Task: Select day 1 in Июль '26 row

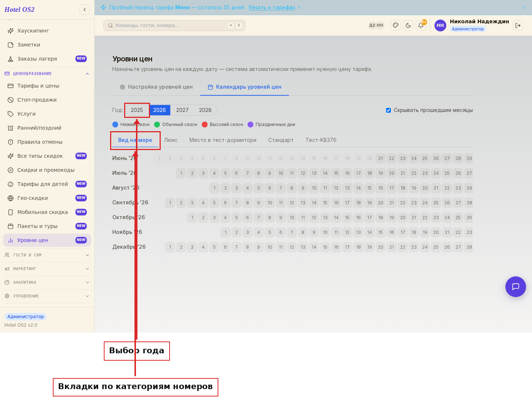Action: (x=181, y=173)
